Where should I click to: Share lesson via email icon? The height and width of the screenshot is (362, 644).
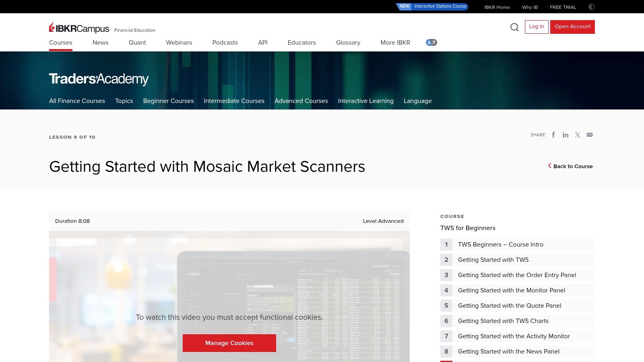[590, 135]
